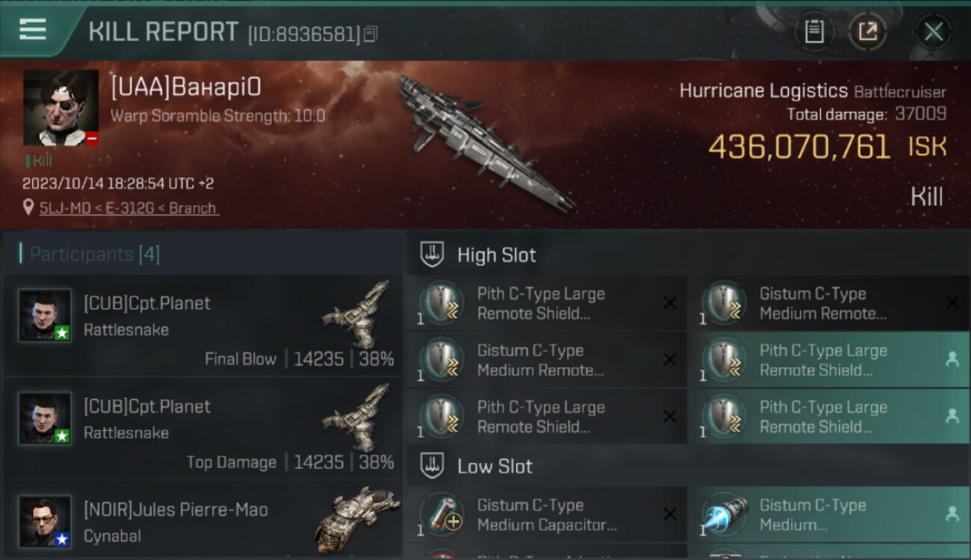Open location link 5LJ-MD E-312G Branch
Viewport: 971px width, 560px height.
(x=128, y=208)
